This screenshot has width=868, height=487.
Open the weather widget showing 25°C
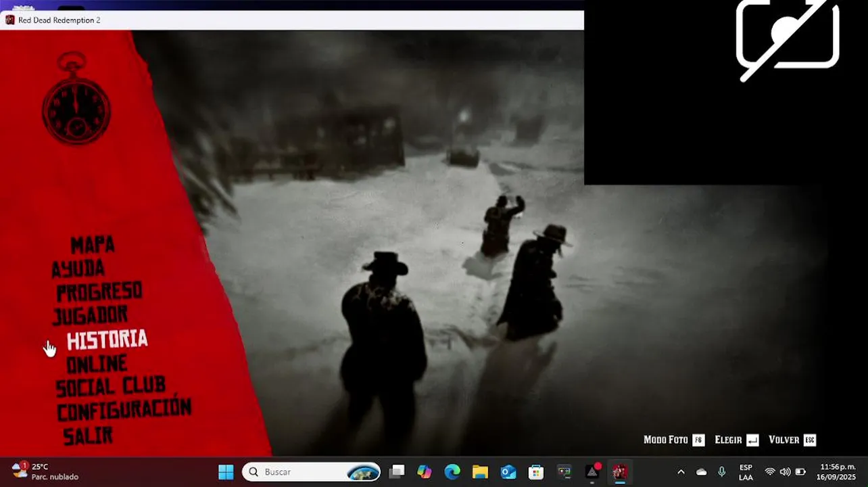click(x=45, y=471)
